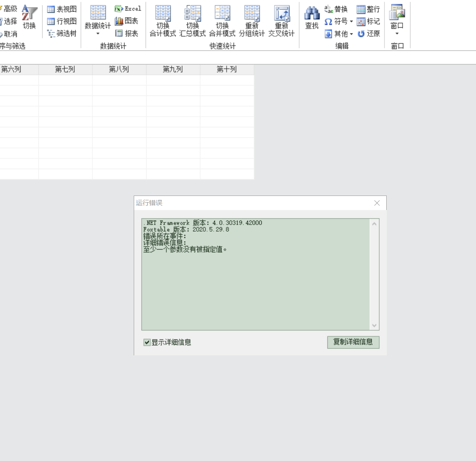Image resolution: width=476 pixels, height=461 pixels.
Task: Click the 切换合计模式 icon
Action: [163, 14]
